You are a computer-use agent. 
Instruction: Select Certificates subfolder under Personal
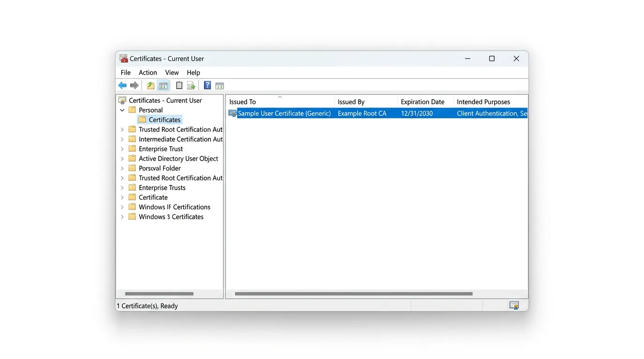coord(165,120)
